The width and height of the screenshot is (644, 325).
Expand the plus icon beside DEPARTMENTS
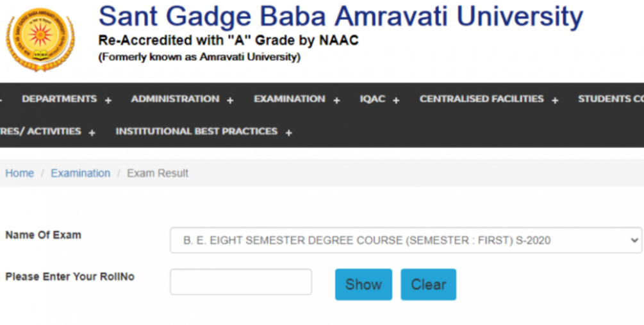click(x=108, y=100)
